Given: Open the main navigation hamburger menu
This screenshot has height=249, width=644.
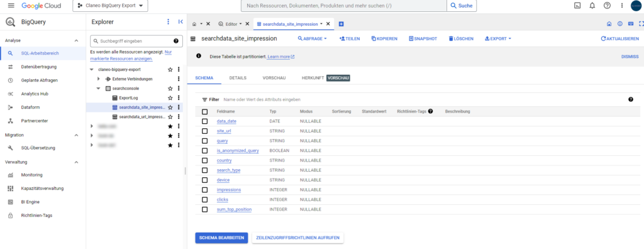Looking at the screenshot, I should coord(11,6).
